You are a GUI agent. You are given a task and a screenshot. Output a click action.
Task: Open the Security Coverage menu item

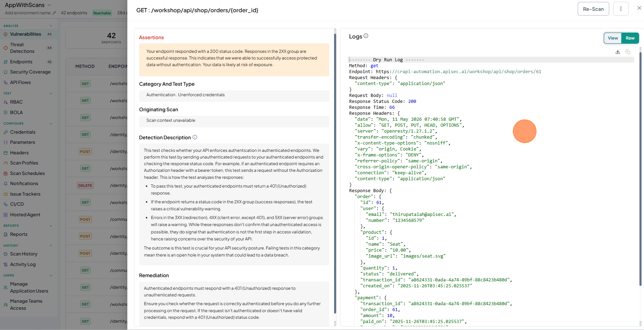pos(30,72)
